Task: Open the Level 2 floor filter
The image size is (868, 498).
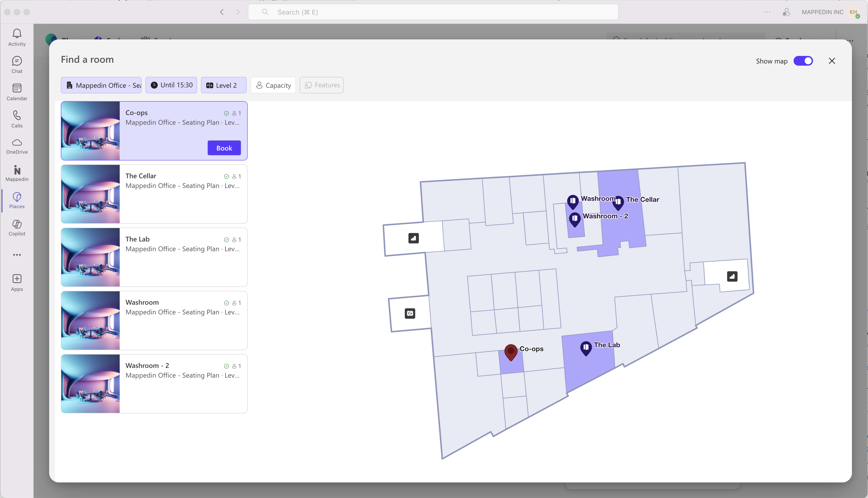Action: coord(223,85)
